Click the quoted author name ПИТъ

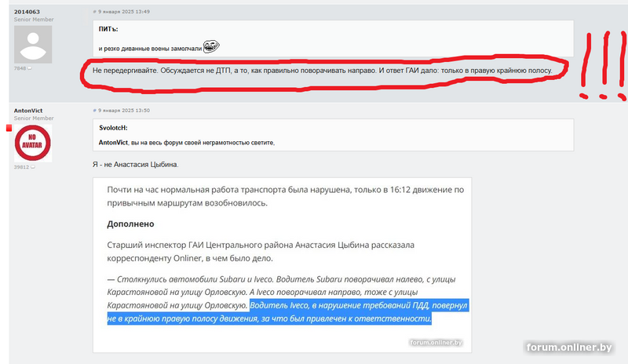108,29
